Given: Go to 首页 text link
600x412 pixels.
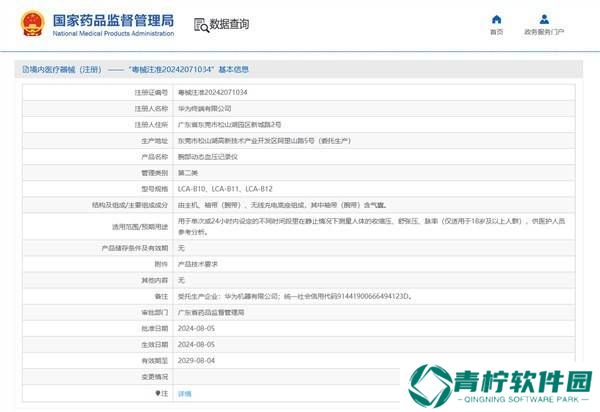Looking at the screenshot, I should tap(497, 32).
